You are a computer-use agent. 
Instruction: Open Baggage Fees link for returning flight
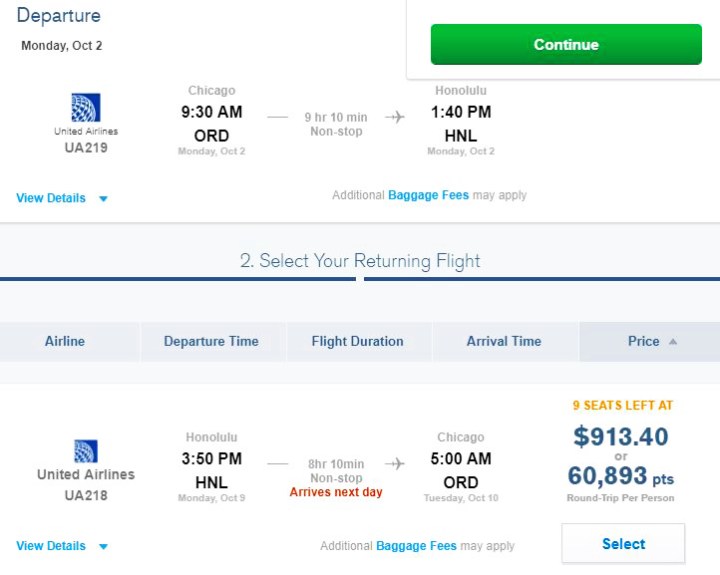tap(416, 546)
